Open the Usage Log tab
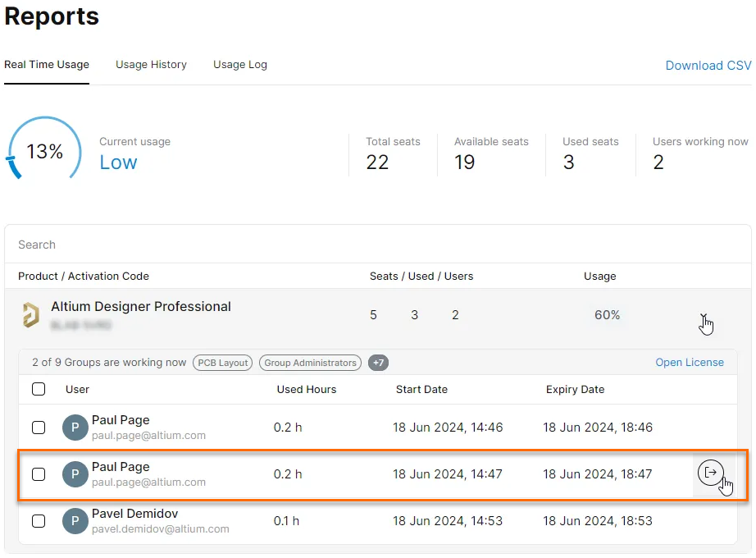This screenshot has width=756, height=558. pos(240,65)
